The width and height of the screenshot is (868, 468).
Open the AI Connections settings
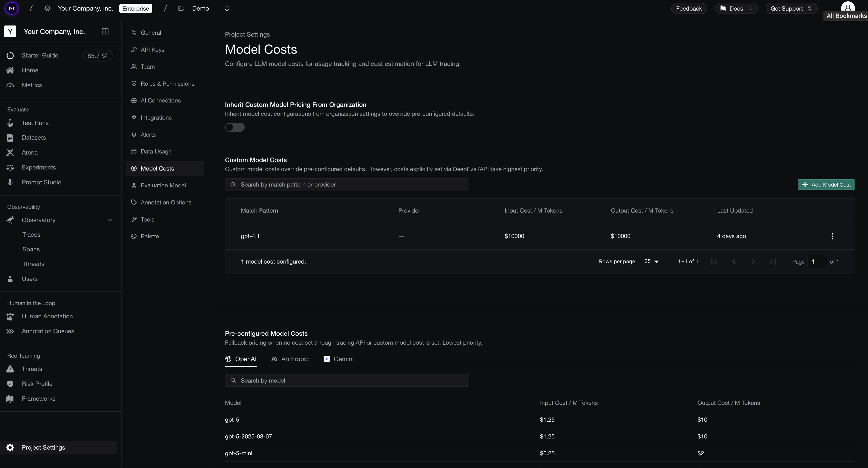(x=165, y=100)
